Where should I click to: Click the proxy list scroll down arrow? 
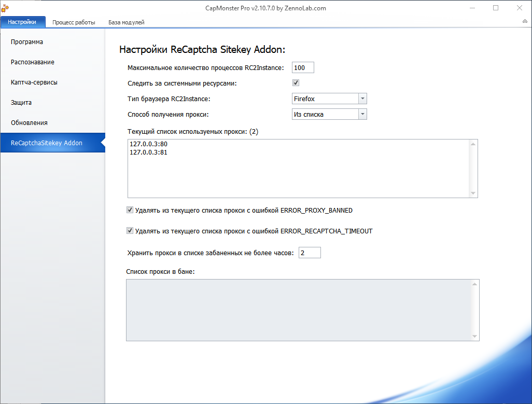click(x=473, y=193)
